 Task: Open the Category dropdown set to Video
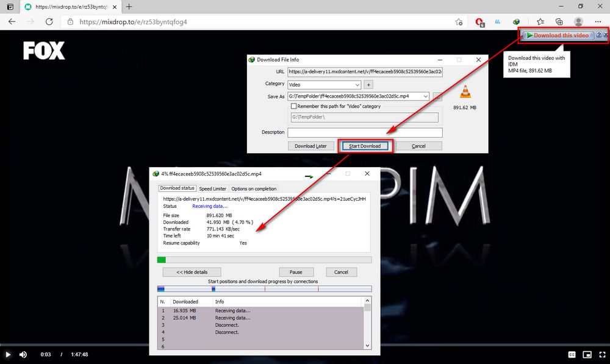click(x=324, y=84)
